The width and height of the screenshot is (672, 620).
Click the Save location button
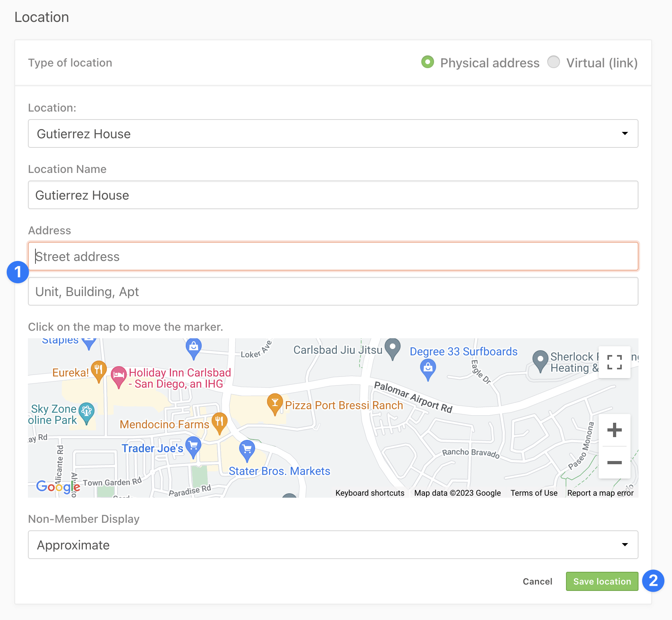(x=602, y=581)
